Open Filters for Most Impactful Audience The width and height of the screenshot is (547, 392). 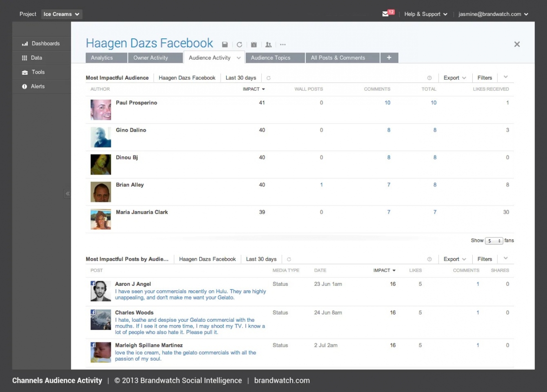coord(485,77)
